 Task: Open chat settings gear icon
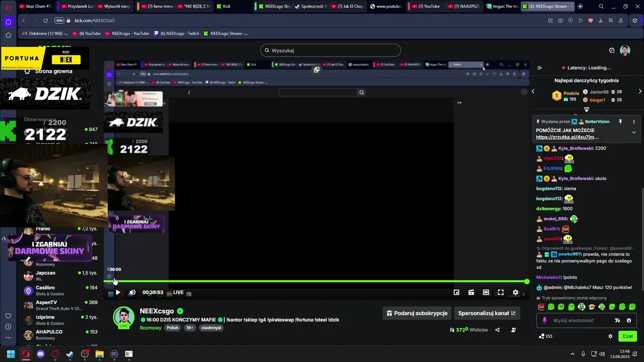610,336
